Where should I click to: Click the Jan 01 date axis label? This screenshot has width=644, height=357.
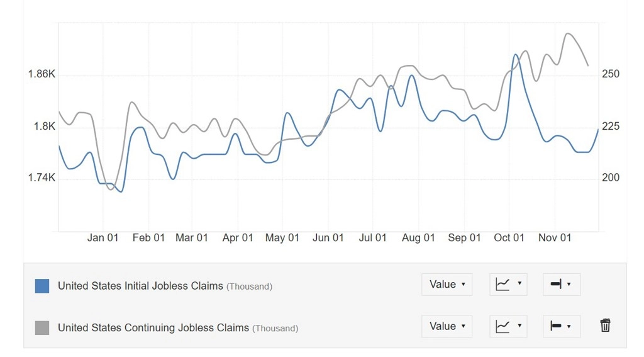[103, 238]
